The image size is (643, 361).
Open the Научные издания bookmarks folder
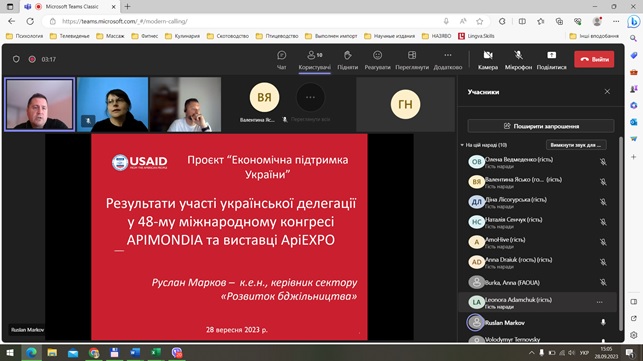[x=390, y=36]
